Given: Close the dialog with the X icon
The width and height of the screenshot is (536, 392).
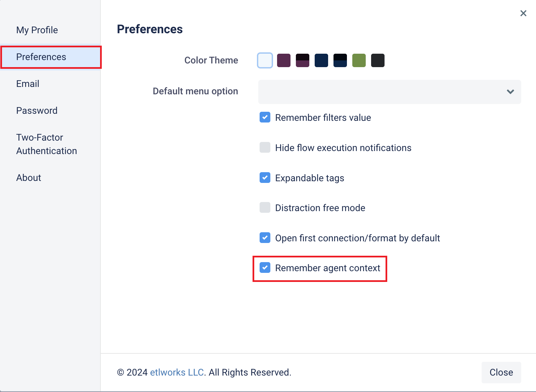Looking at the screenshot, I should [523, 13].
